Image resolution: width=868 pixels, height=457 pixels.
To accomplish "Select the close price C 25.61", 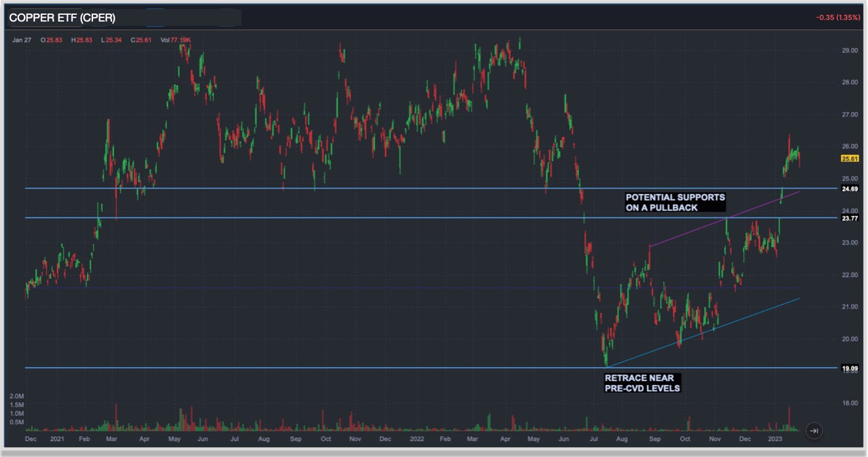I will [140, 40].
